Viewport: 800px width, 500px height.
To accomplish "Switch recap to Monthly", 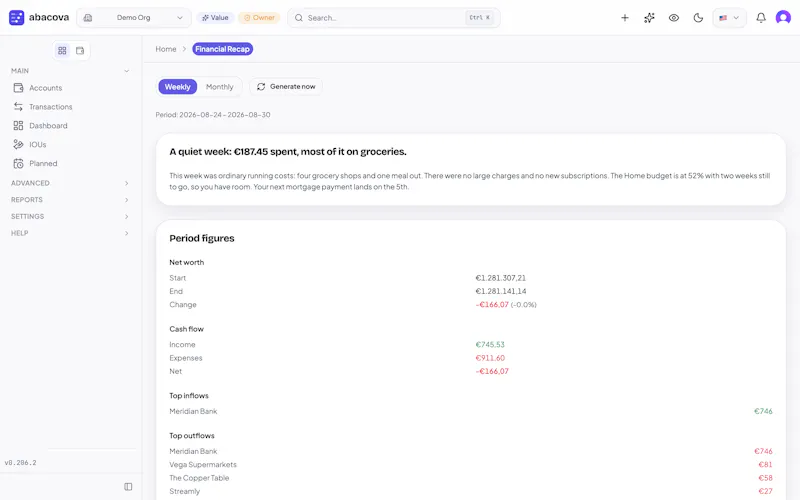I will 219,87.
